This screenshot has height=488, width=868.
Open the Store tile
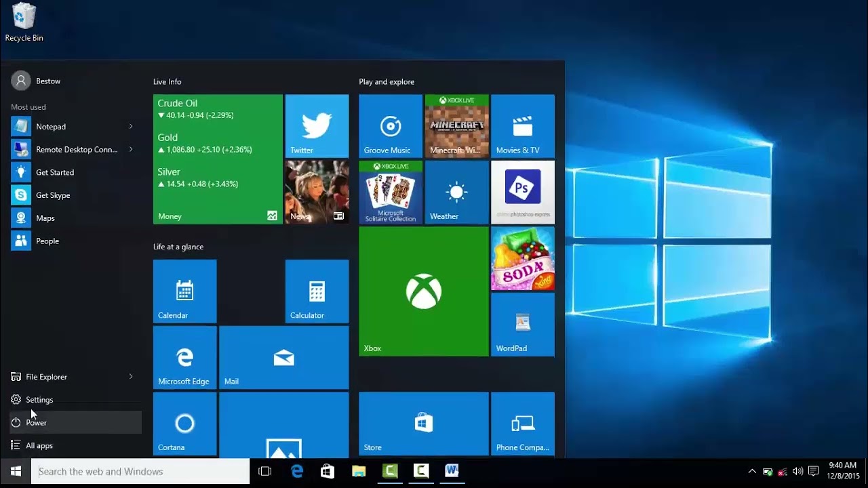coord(424,424)
